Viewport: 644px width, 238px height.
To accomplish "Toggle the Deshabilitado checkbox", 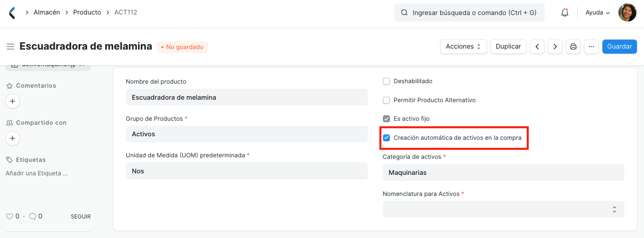I will coord(386,81).
